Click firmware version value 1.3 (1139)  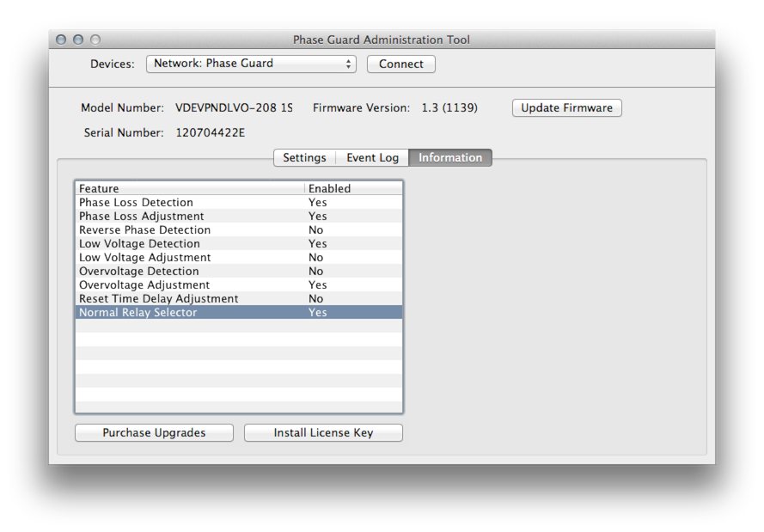click(x=449, y=107)
